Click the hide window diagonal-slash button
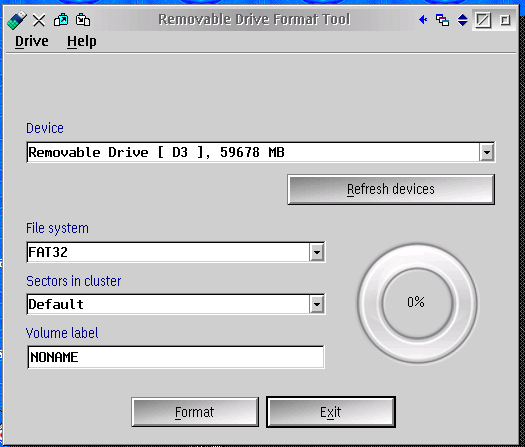The width and height of the screenshot is (525, 447). click(483, 20)
